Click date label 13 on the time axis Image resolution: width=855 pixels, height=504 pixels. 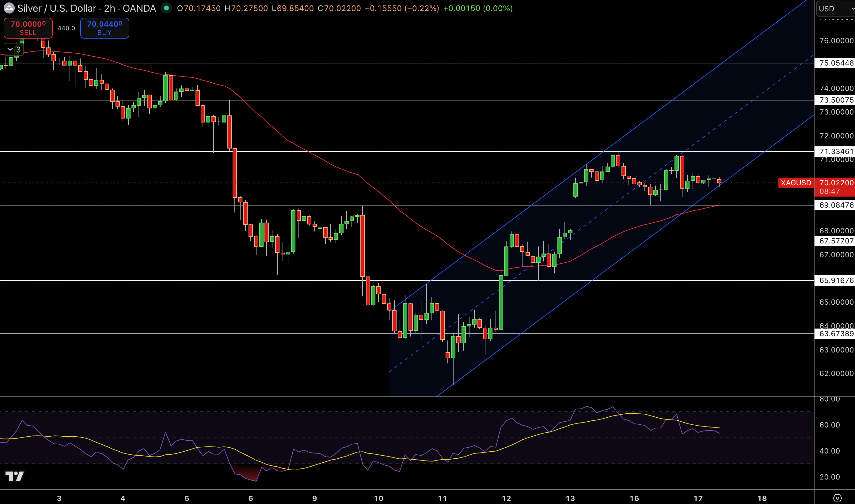tap(570, 498)
